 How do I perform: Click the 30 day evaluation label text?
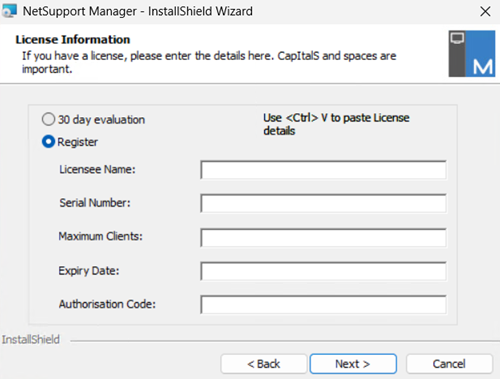point(101,120)
